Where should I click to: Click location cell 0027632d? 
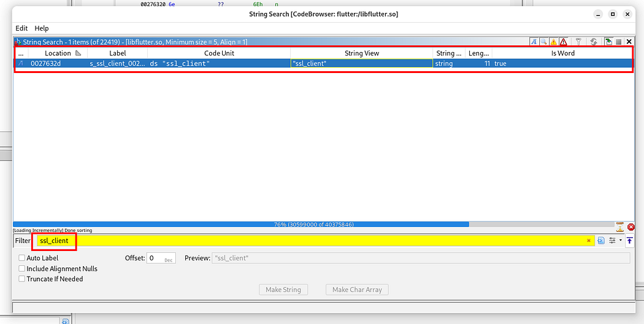click(x=58, y=64)
